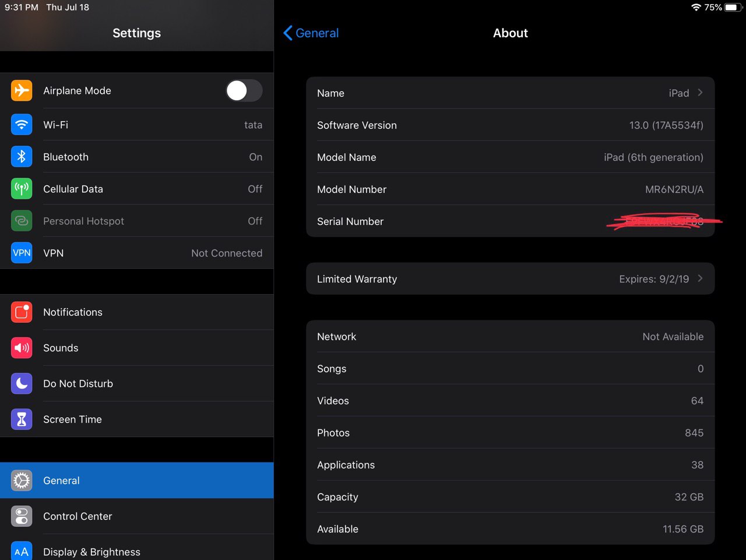
Task: Tap the Bluetooth settings icon
Action: 22,157
